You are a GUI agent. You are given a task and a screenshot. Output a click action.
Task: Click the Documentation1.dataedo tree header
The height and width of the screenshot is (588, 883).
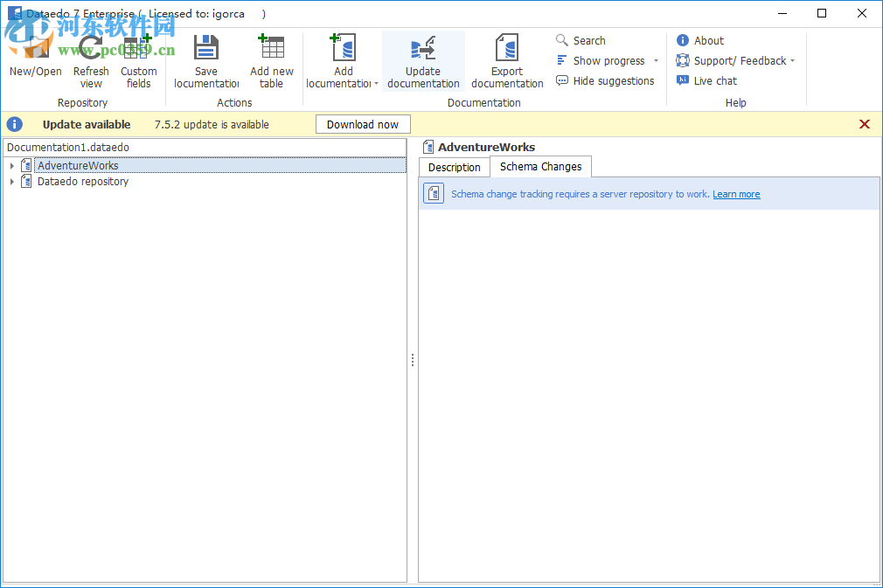tap(205, 148)
